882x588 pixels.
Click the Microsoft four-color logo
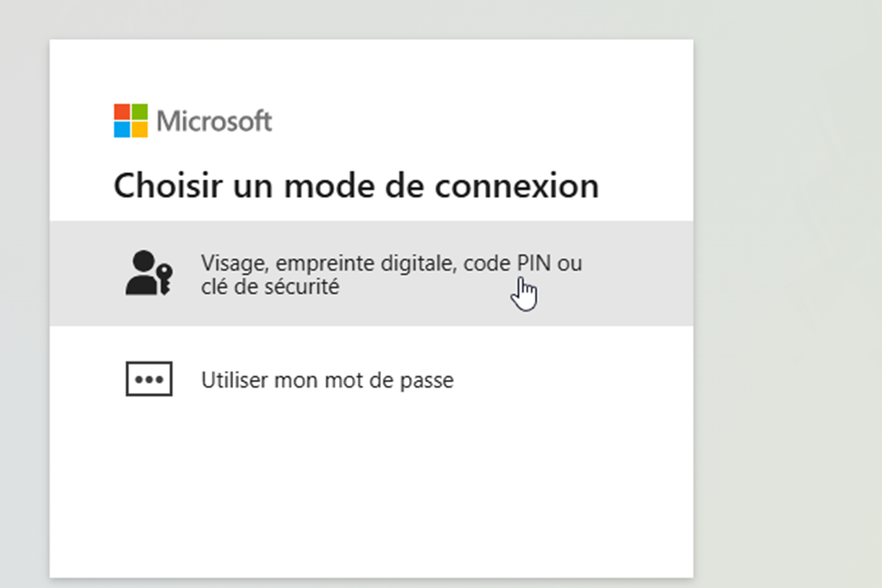tap(131, 121)
